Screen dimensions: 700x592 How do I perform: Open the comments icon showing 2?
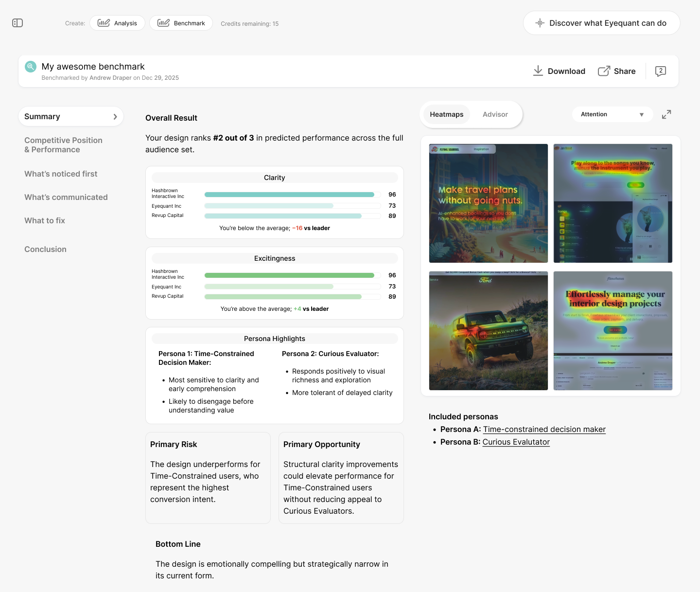pyautogui.click(x=661, y=71)
